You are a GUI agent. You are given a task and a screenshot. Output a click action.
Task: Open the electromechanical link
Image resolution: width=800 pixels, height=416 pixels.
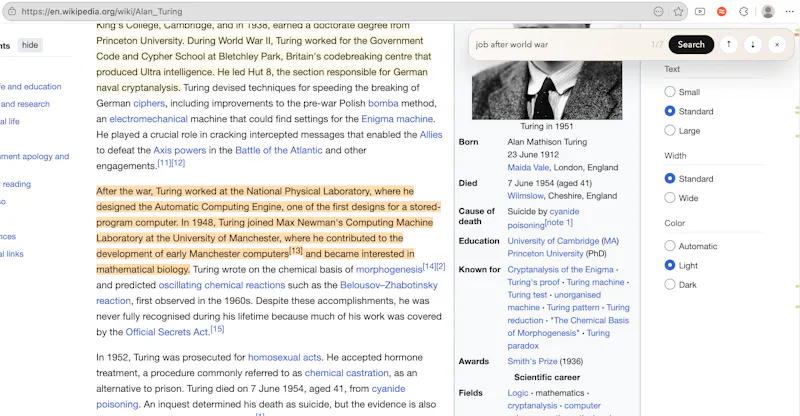(148, 119)
